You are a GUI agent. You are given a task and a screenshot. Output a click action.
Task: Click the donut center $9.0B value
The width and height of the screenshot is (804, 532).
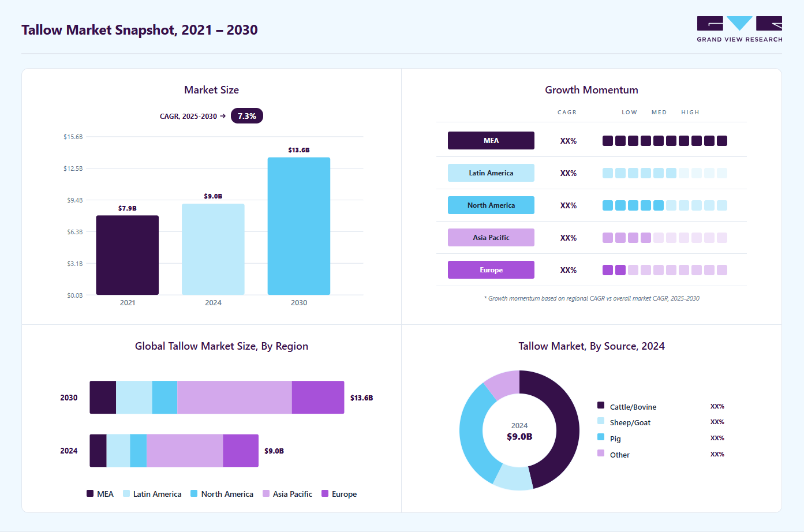pos(519,437)
